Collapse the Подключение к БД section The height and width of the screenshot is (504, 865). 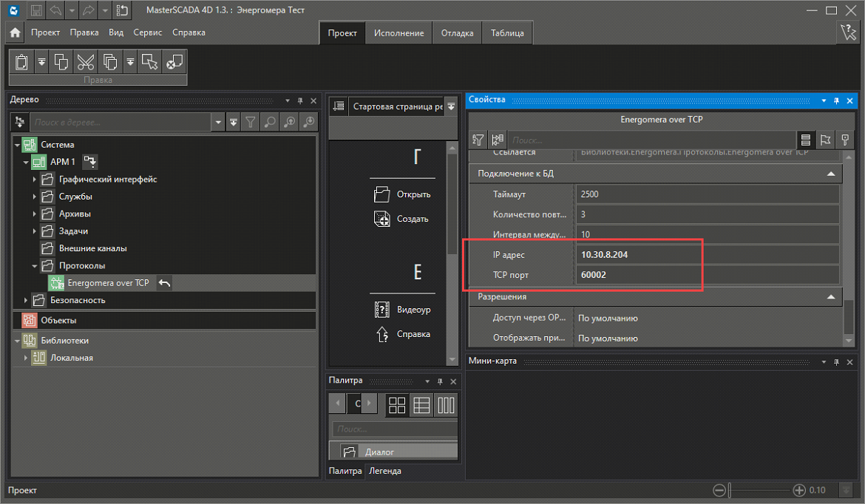pyautogui.click(x=831, y=174)
